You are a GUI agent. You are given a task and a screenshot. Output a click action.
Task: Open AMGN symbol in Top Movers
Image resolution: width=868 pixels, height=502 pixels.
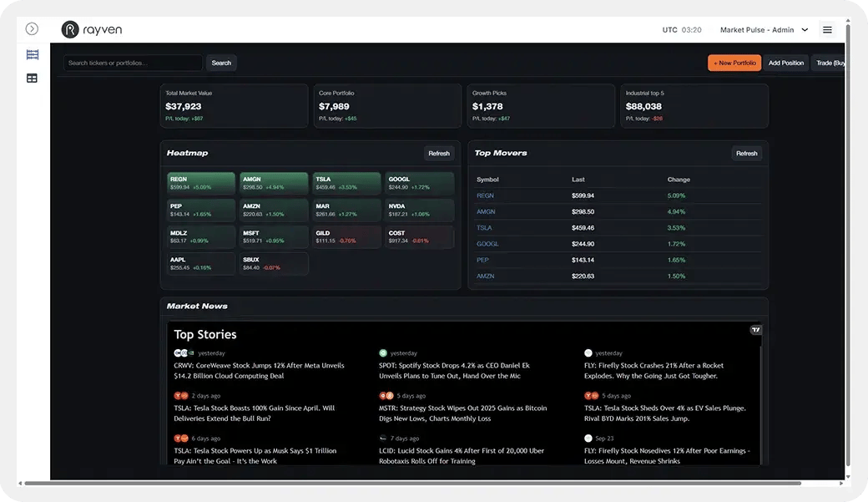[486, 211]
